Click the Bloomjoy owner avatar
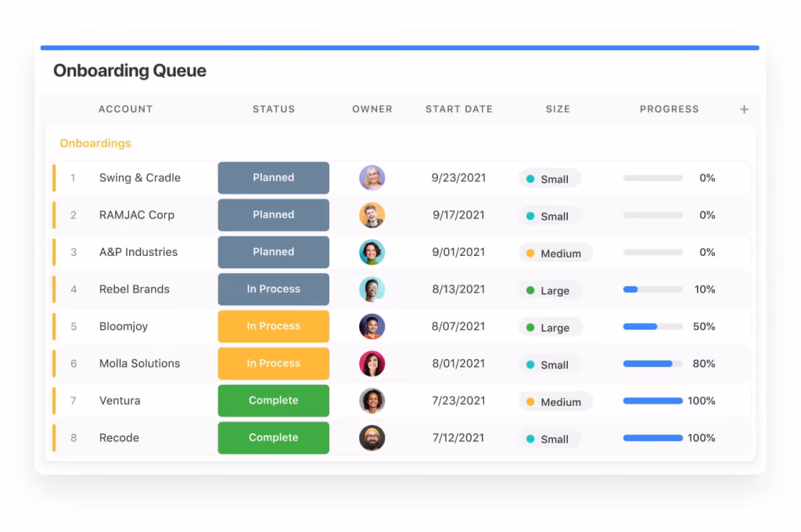Viewport: 801px width, 532px height. click(x=372, y=326)
